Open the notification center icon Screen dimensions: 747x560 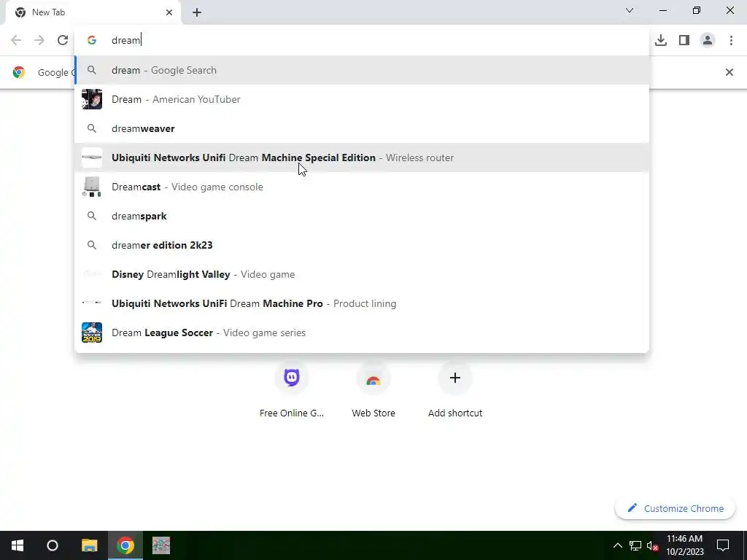[723, 545]
